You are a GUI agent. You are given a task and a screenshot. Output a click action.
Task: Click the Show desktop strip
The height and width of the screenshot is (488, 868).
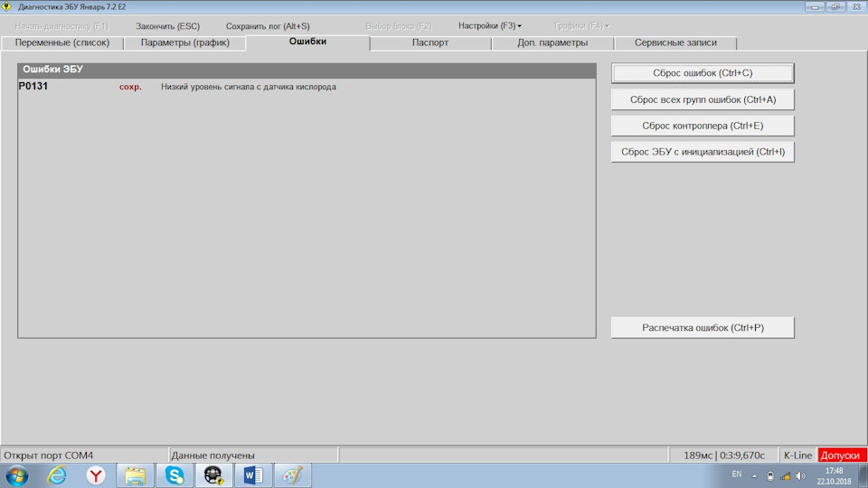(863, 476)
